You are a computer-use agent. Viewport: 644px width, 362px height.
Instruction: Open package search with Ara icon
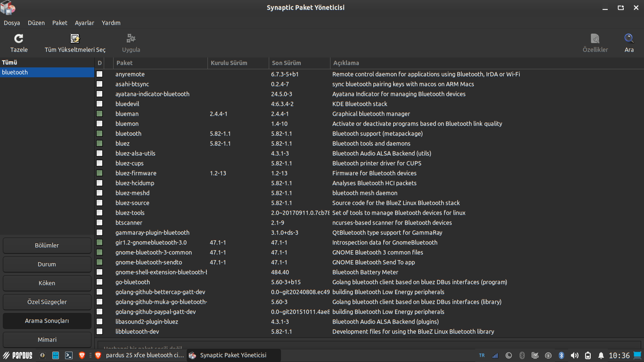point(629,39)
